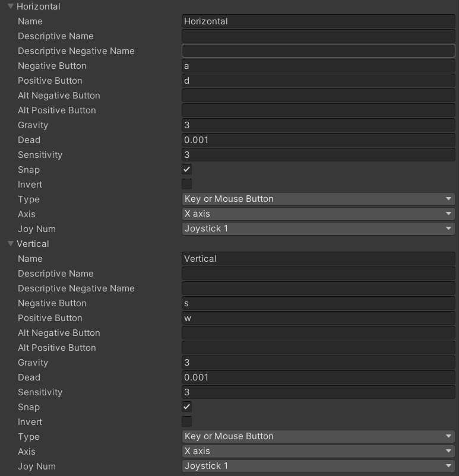Select the Gravity field under Horizontal
Viewport: 459px width, 476px height.
(318, 125)
